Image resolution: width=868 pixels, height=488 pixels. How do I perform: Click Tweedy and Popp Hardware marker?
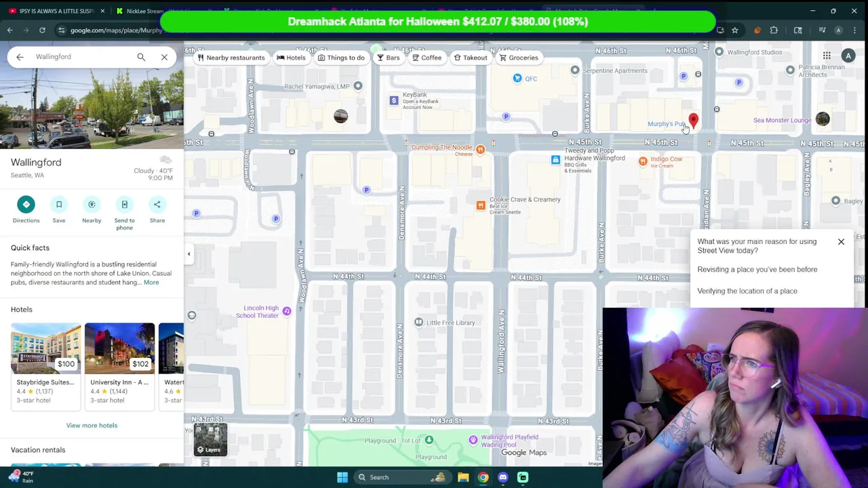555,160
